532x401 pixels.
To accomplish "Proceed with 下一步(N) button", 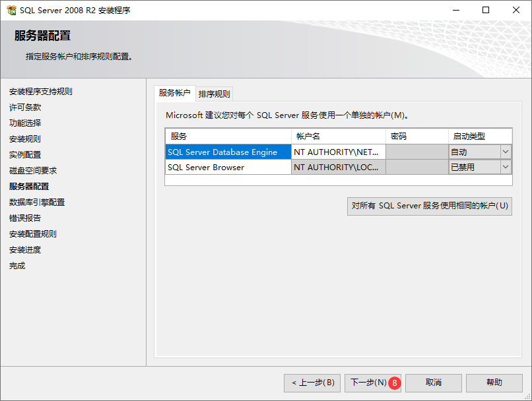I will point(372,383).
